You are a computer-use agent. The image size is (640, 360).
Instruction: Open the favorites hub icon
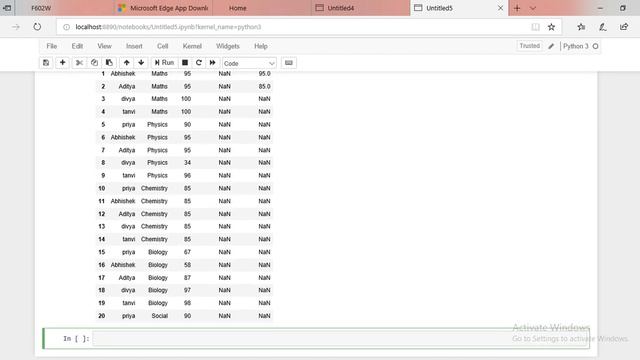coord(581,27)
